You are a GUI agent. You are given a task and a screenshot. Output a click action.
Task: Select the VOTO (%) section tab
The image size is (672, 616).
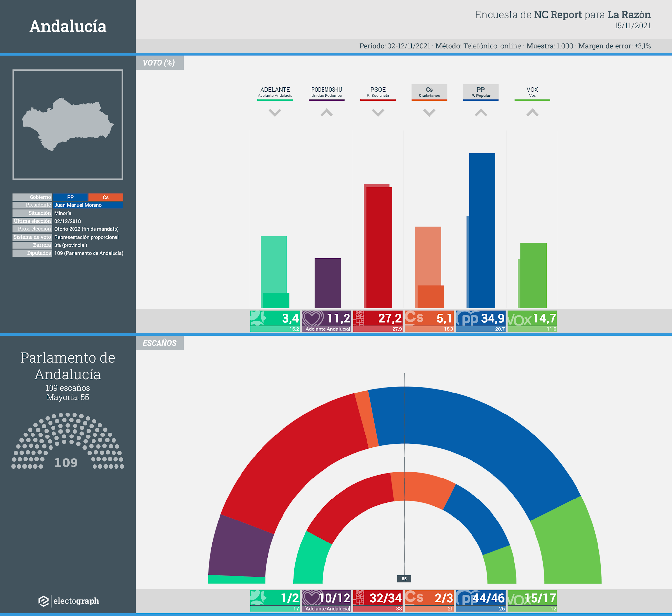tap(159, 63)
